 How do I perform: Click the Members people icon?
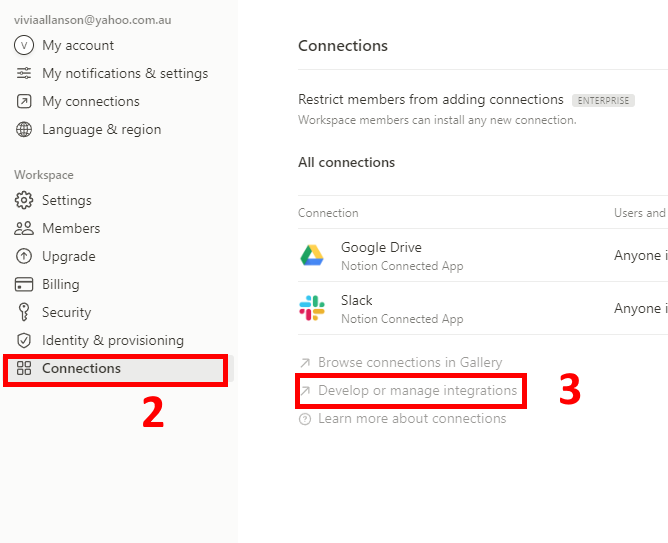[24, 228]
